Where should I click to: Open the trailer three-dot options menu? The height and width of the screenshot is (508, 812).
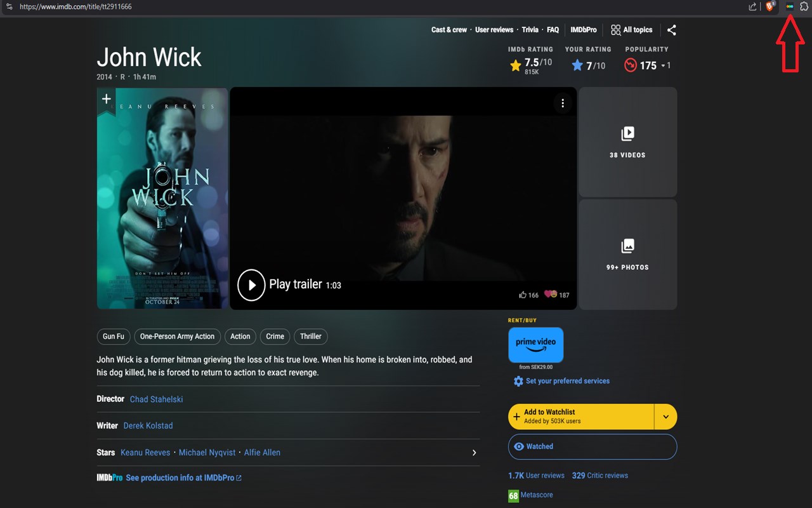[563, 103]
